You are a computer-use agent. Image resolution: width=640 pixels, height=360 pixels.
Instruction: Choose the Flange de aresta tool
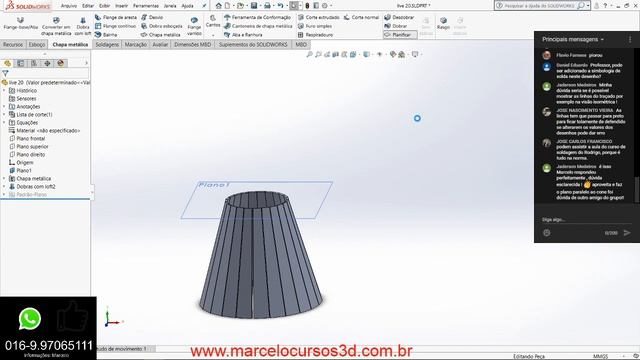tap(116, 17)
